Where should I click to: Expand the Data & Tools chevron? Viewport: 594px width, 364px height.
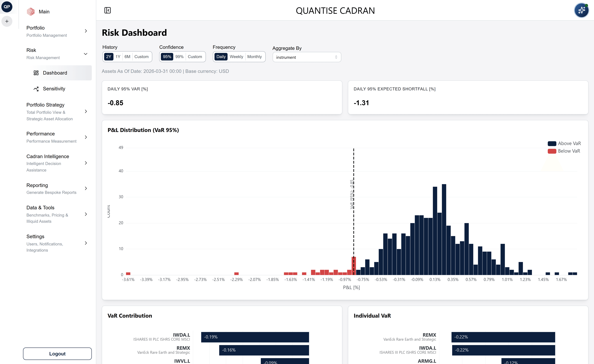click(x=86, y=214)
